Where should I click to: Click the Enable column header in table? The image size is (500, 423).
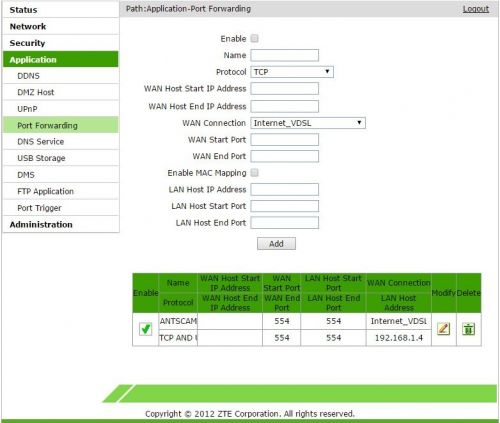pos(146,293)
